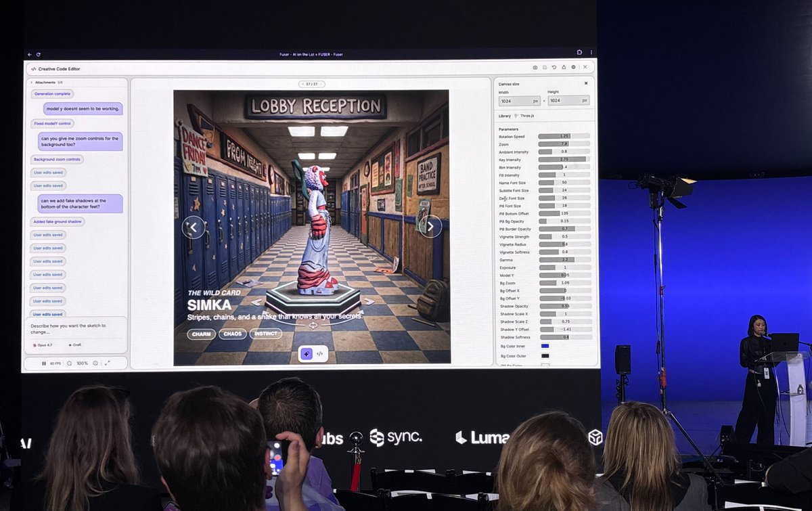The width and height of the screenshot is (812, 511).
Task: Click the zoom in magnifier icon
Action: pyautogui.click(x=95, y=363)
